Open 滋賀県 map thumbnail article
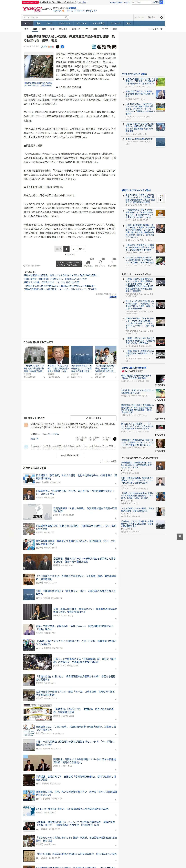The image size is (186, 868). (38, 512)
